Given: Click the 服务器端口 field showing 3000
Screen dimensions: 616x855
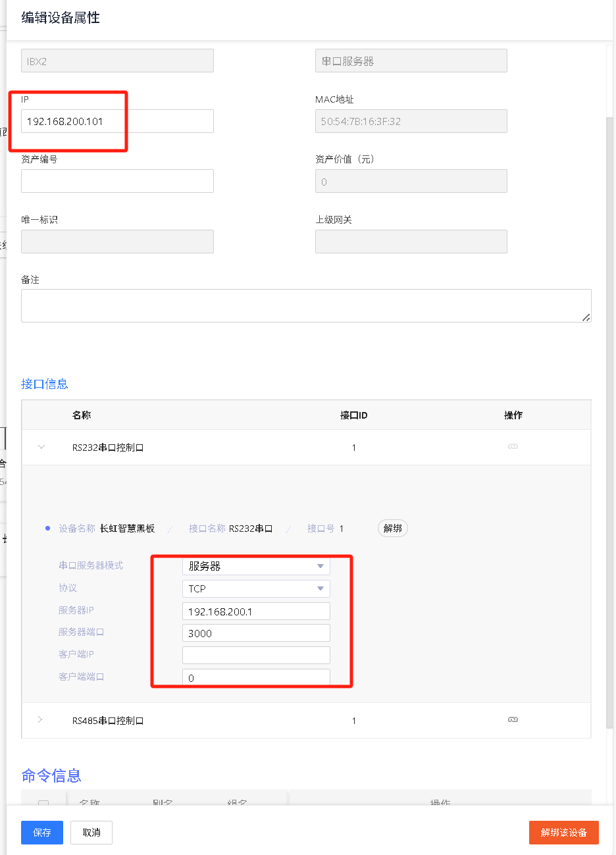Looking at the screenshot, I should [x=255, y=633].
